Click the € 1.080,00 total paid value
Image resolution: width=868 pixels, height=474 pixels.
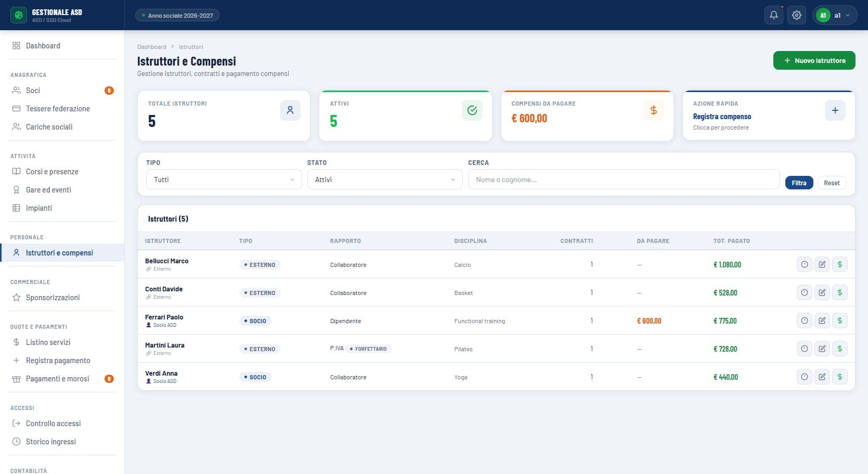(x=727, y=265)
